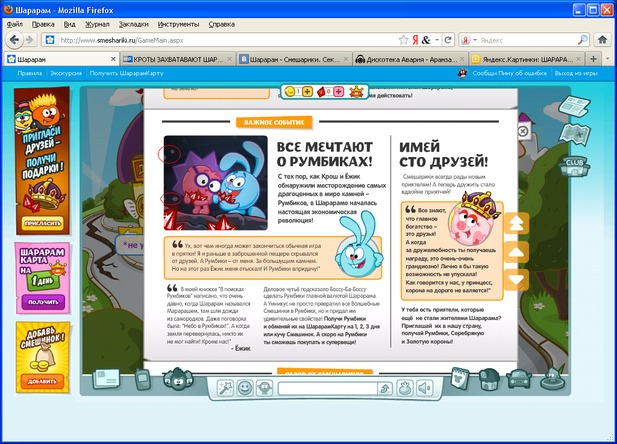This screenshot has height=444, width=617.
Task: Click the car icon
Action: (519, 379)
